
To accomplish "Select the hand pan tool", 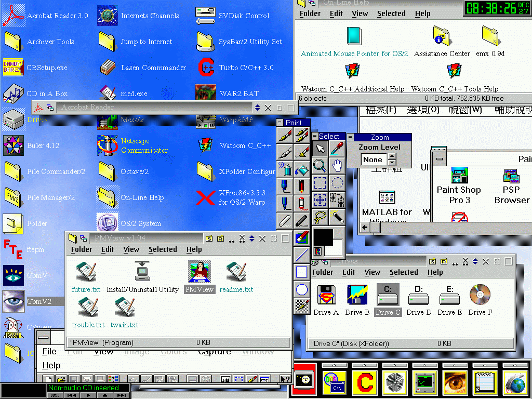I will click(337, 166).
